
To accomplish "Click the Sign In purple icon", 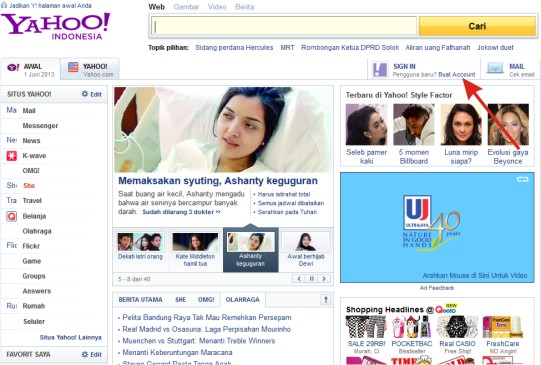I will point(380,70).
